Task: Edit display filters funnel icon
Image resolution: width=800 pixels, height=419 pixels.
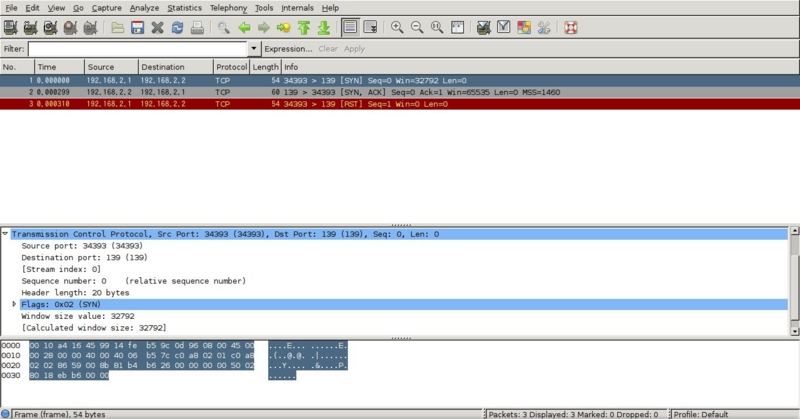Action: click(504, 28)
